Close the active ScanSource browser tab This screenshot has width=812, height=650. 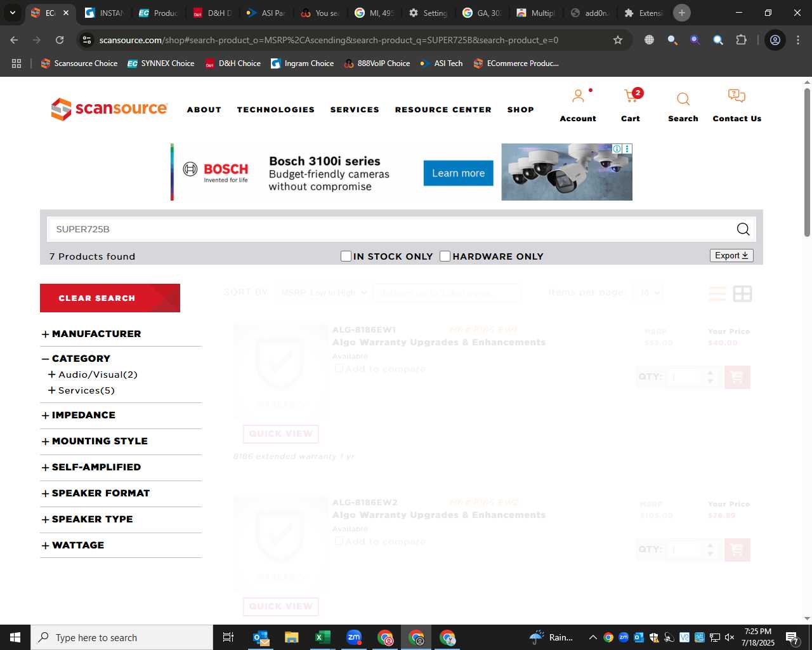point(65,13)
